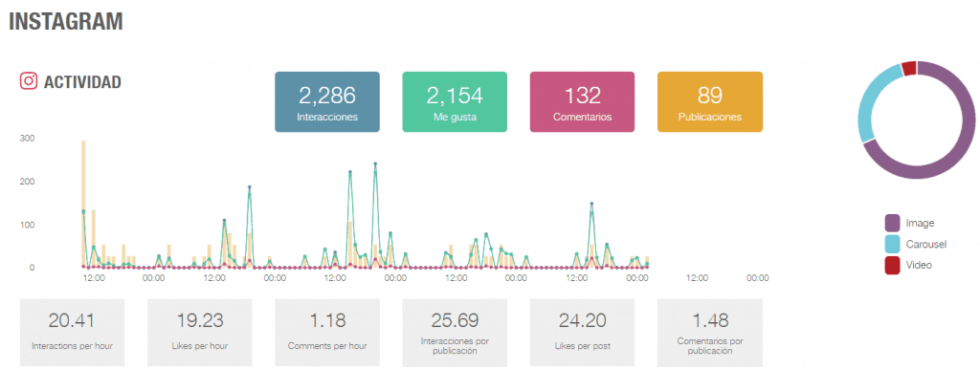Click the 24.20 Likes per post tile
This screenshot has height=369, width=980.
[582, 332]
